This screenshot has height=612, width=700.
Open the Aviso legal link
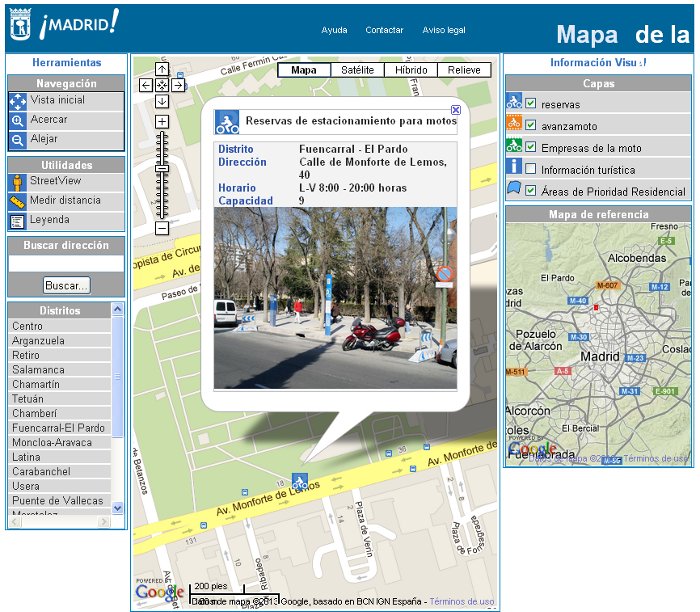[444, 30]
